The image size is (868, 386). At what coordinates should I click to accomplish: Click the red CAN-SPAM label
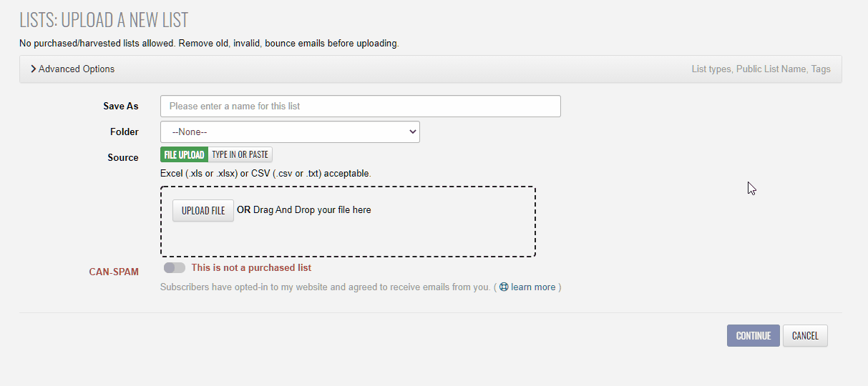[114, 272]
